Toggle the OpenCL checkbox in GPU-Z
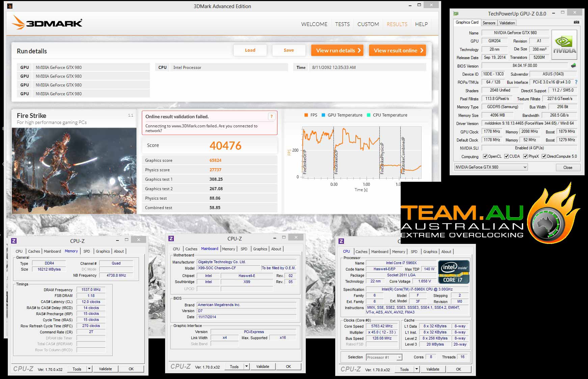This screenshot has width=588, height=379. tap(485, 156)
